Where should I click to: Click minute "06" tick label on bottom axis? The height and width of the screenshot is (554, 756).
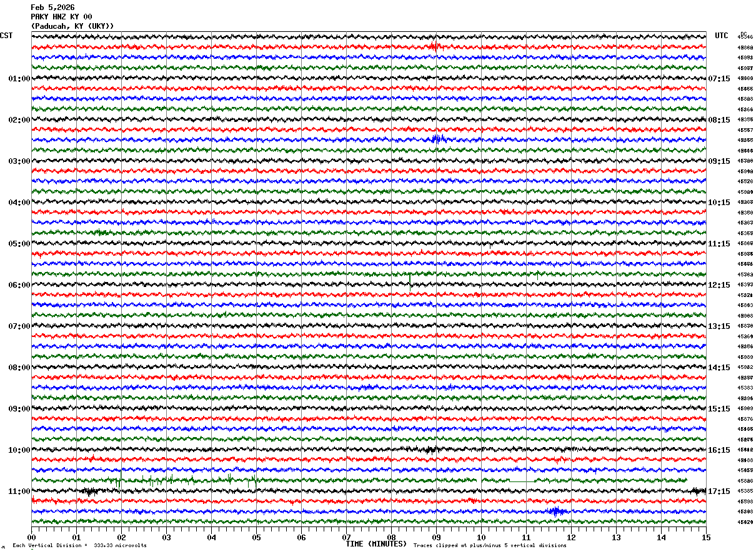301,537
